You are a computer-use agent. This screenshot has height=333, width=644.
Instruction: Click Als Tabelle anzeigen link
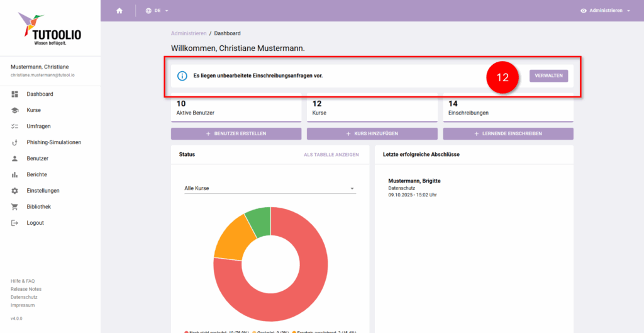coord(331,154)
